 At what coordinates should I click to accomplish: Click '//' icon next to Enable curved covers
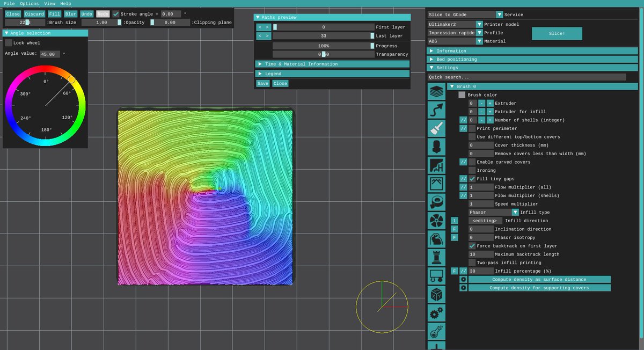[463, 162]
